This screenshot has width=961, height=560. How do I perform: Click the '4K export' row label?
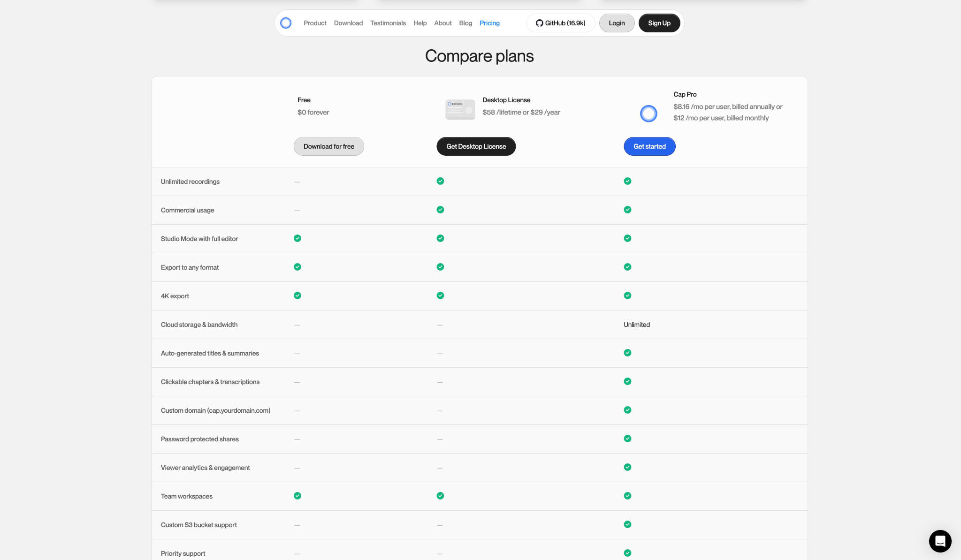click(175, 296)
